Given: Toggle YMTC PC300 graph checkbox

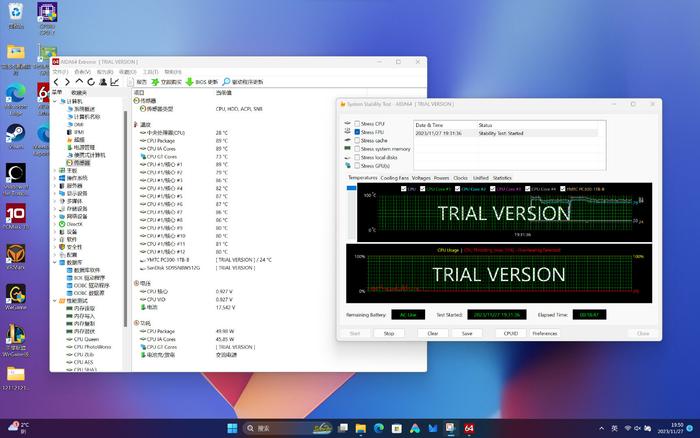Looking at the screenshot, I should [562, 189].
